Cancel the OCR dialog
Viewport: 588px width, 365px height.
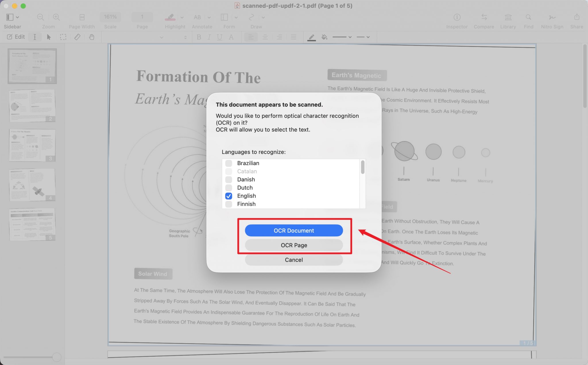[x=294, y=260]
